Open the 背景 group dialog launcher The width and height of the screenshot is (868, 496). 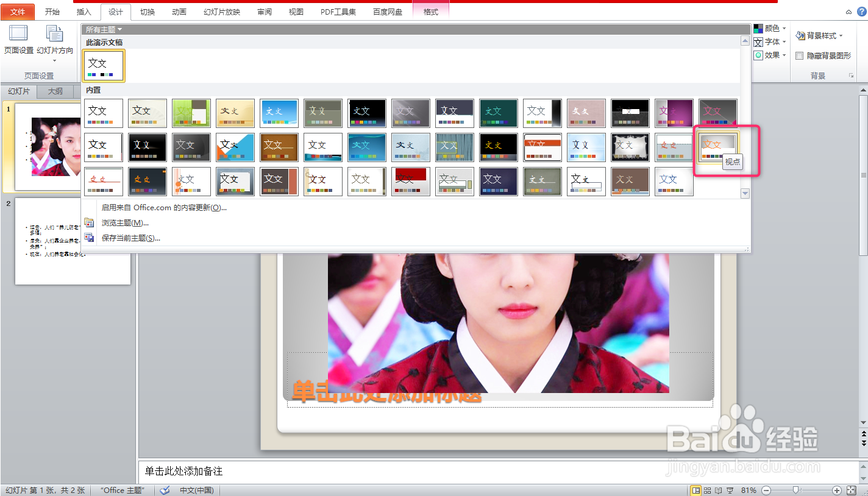tap(851, 76)
